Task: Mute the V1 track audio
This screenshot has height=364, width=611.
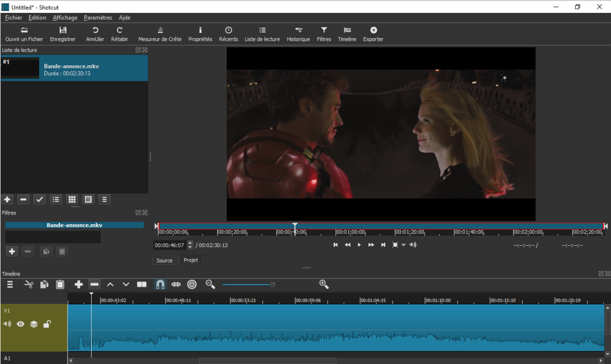Action: click(7, 324)
